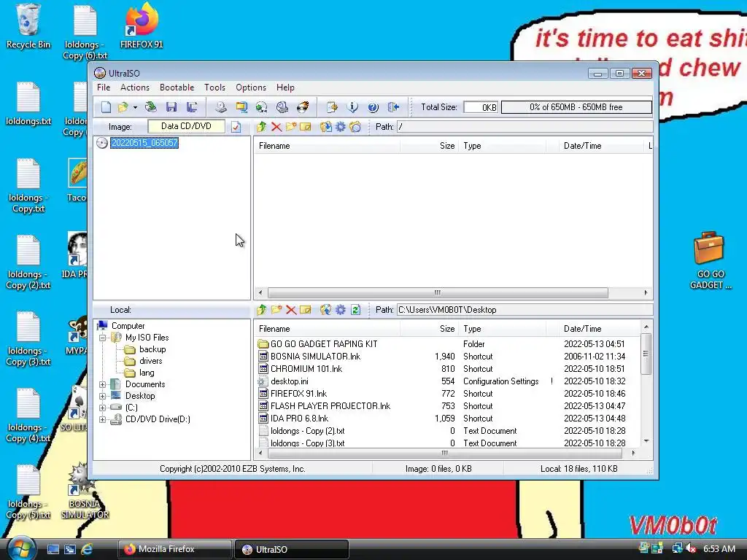Click the gear icon in image toolbar

(x=341, y=127)
